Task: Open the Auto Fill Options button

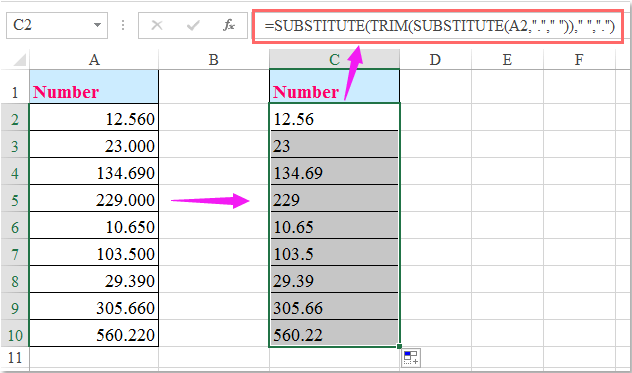Action: (x=411, y=358)
